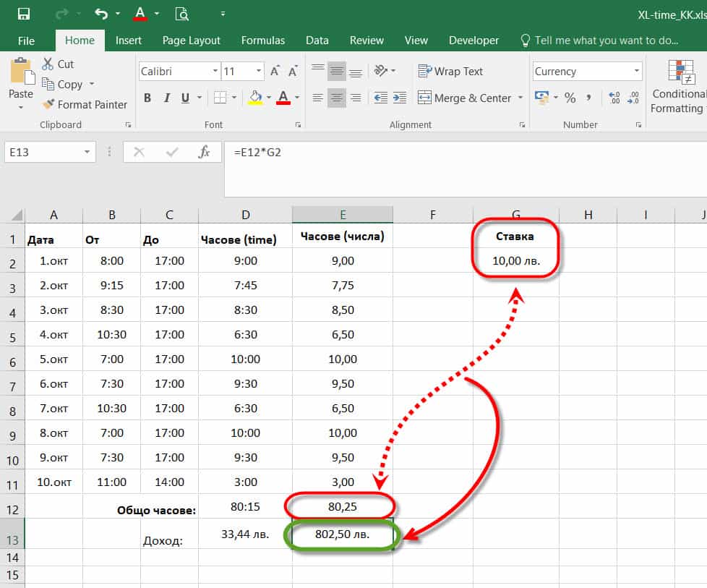707x588 pixels.
Task: Open the Currency number format dropdown
Action: coord(636,72)
